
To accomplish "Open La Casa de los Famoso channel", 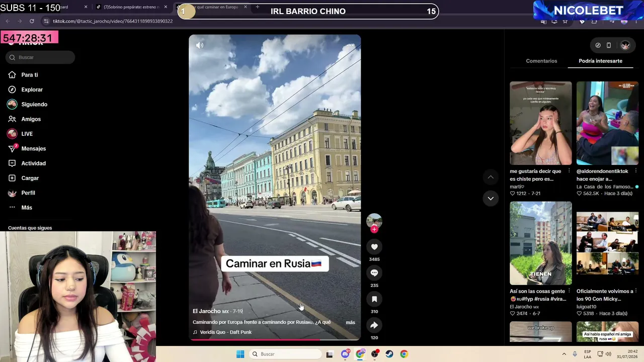I will [605, 187].
